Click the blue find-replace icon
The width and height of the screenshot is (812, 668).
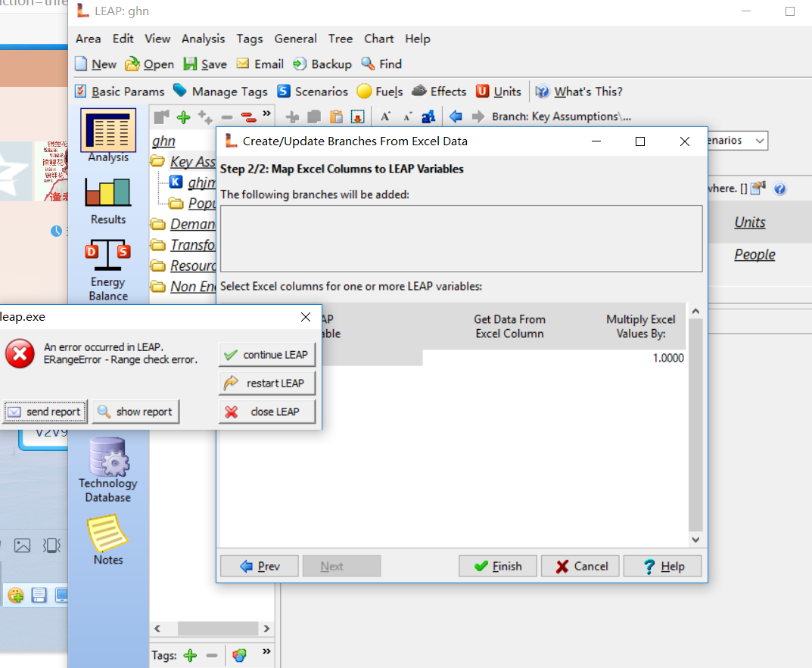click(428, 117)
